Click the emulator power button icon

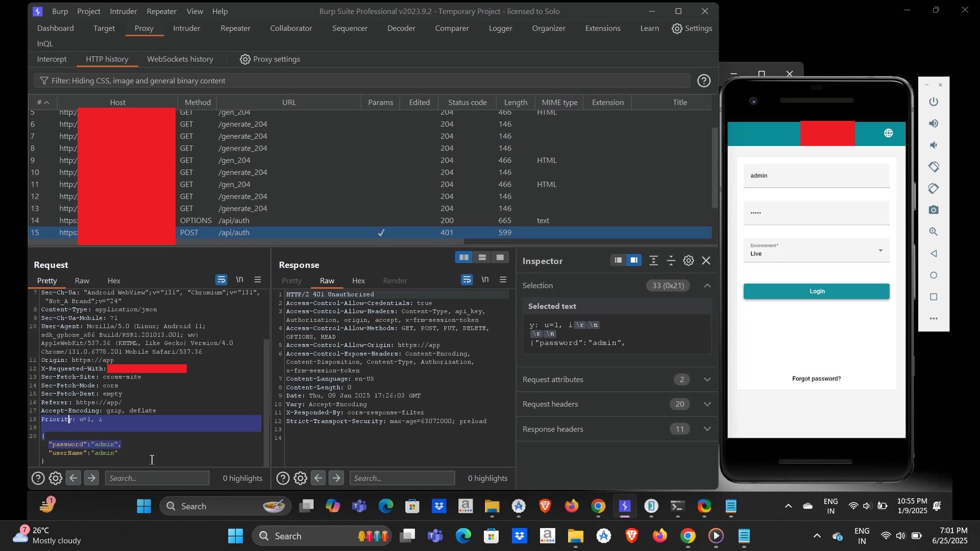point(934,102)
